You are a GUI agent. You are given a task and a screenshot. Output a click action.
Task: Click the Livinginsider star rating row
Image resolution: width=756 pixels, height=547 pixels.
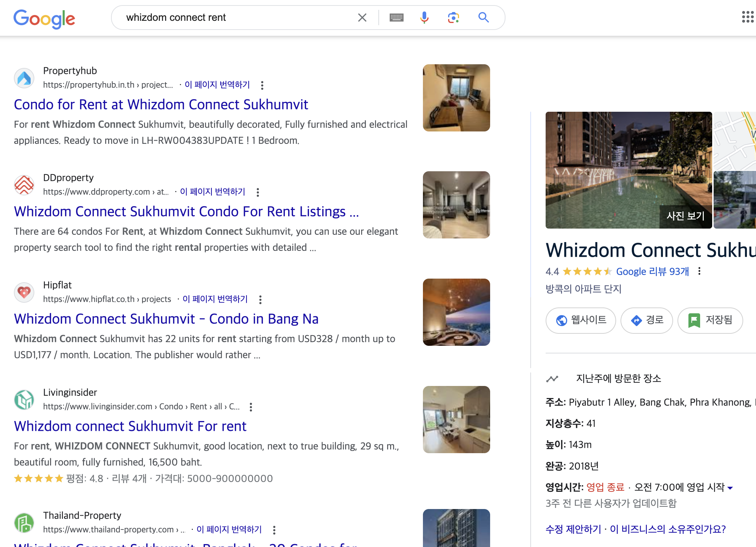click(x=143, y=478)
